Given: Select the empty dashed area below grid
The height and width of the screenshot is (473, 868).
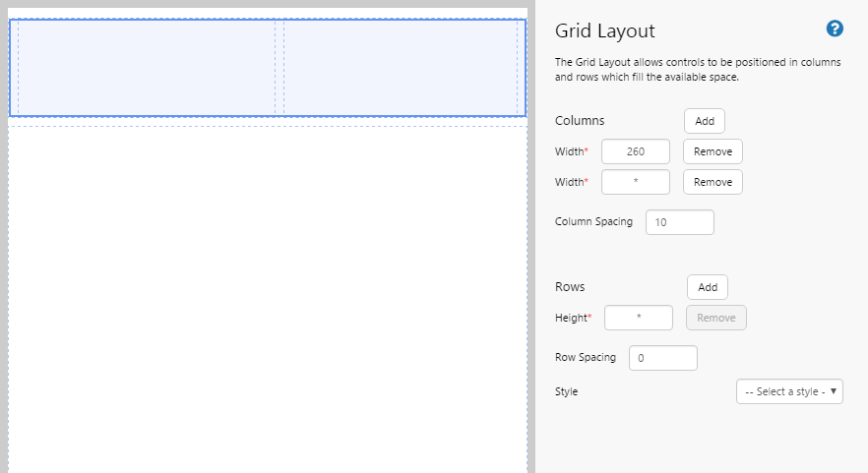Looking at the screenshot, I should (x=268, y=299).
